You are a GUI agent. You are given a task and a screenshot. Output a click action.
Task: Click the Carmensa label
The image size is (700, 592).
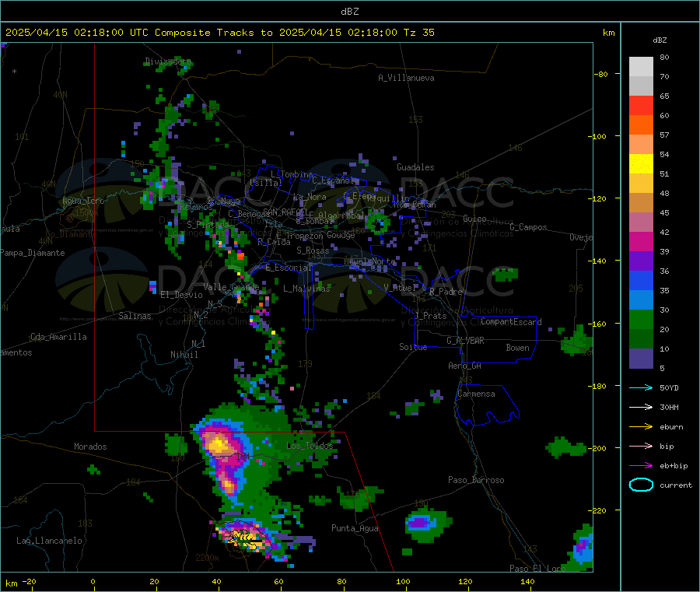476,394
